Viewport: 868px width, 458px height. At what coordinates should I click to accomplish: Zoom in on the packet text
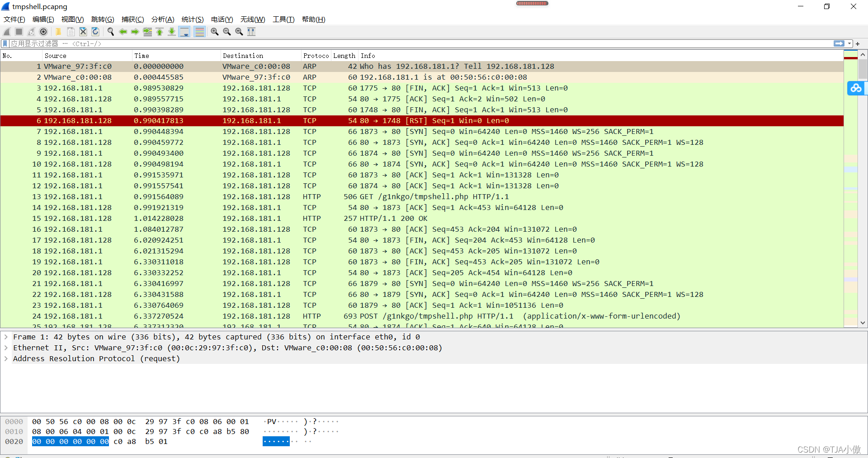(x=215, y=32)
